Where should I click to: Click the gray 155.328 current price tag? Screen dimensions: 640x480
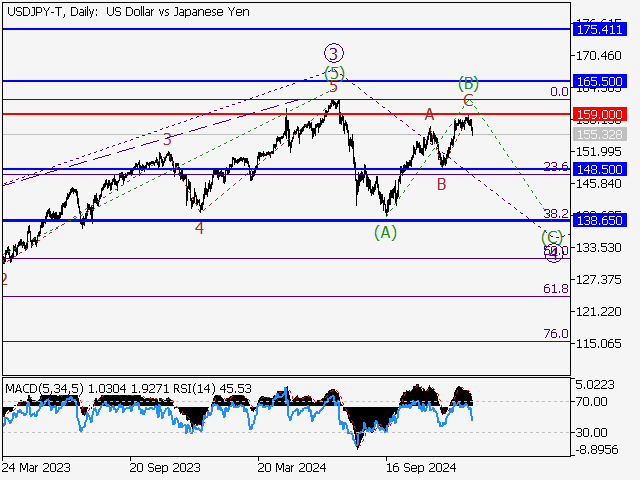tap(600, 134)
